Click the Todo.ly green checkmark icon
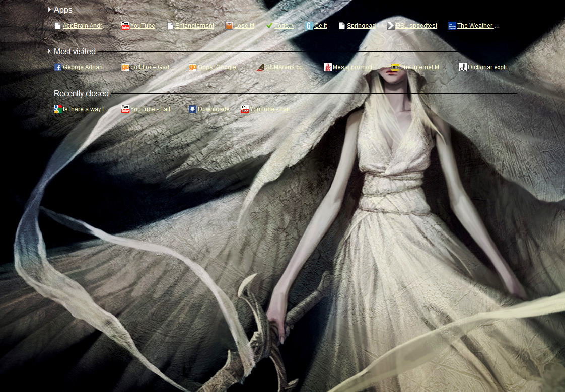The height and width of the screenshot is (392, 565). [x=269, y=26]
